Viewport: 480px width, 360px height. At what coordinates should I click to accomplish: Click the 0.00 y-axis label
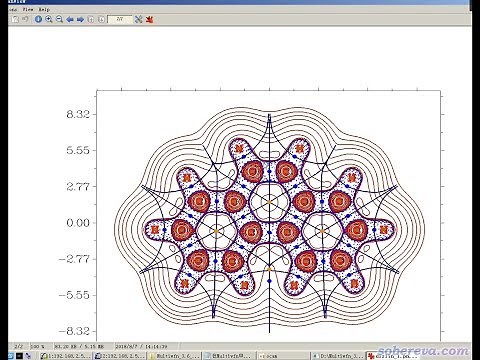[x=78, y=223]
